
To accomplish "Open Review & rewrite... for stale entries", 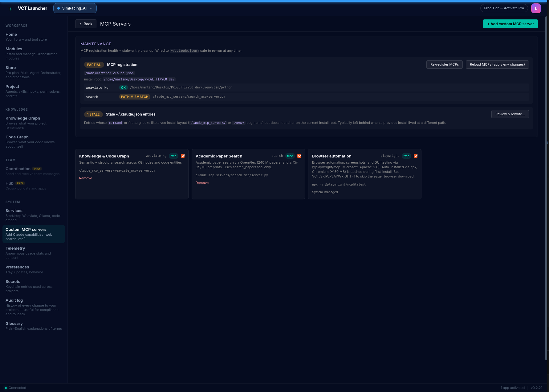I will (x=510, y=114).
